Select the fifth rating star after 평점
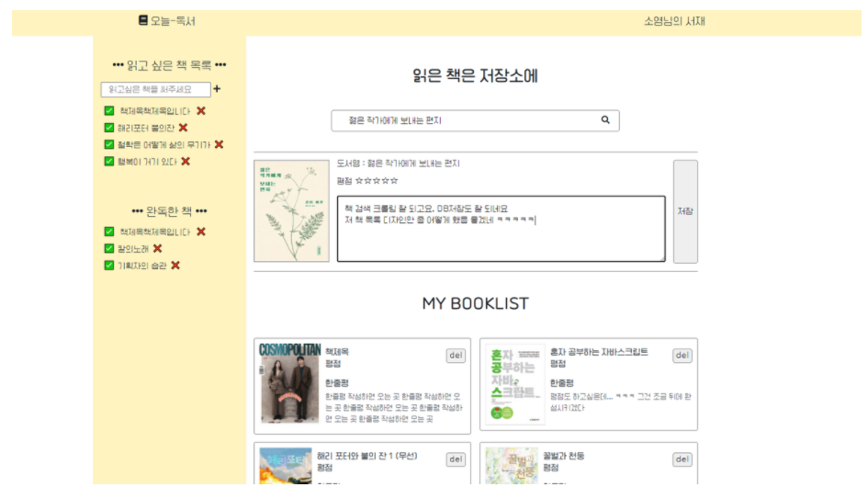The height and width of the screenshot is (487, 868). point(394,181)
